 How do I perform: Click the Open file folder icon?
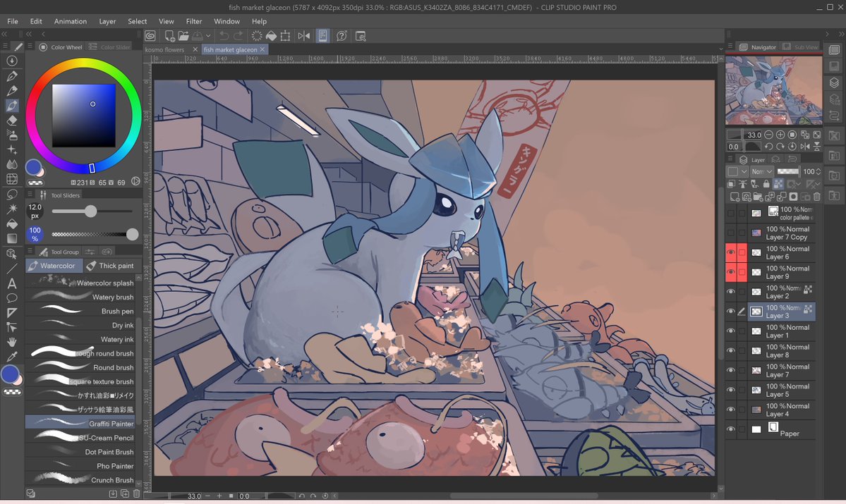pyautogui.click(x=183, y=36)
